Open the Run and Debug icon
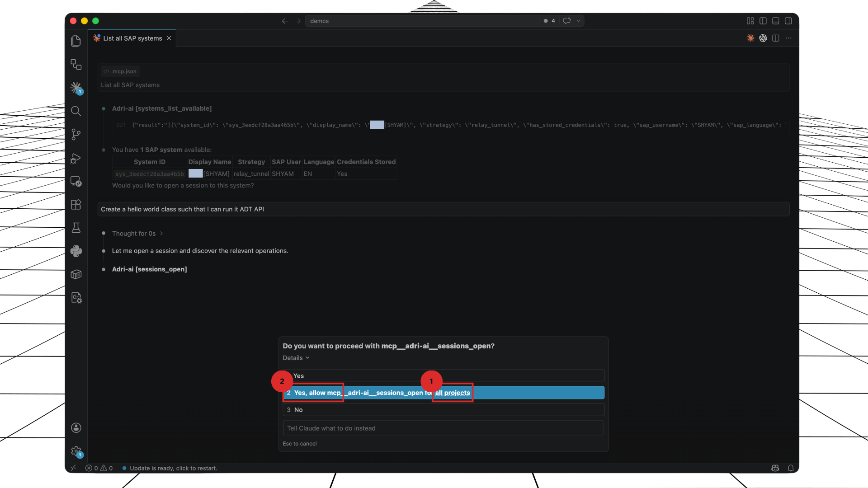Viewport: 868px width, 488px height. pyautogui.click(x=76, y=158)
